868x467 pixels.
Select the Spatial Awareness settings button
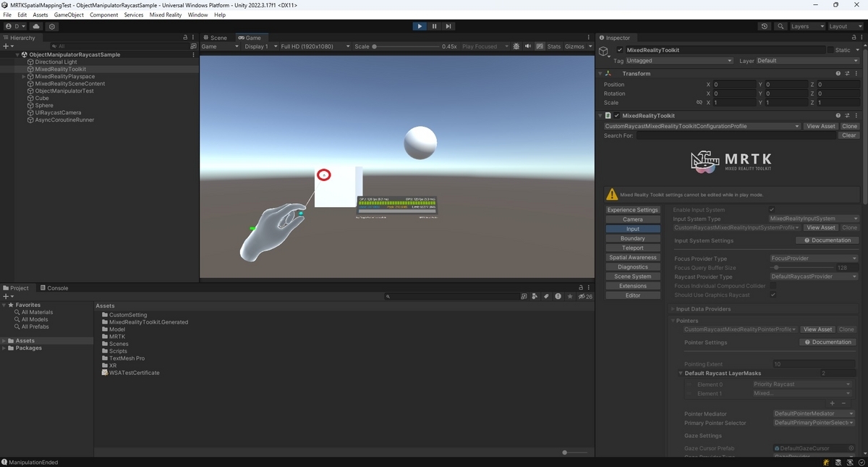click(x=633, y=258)
